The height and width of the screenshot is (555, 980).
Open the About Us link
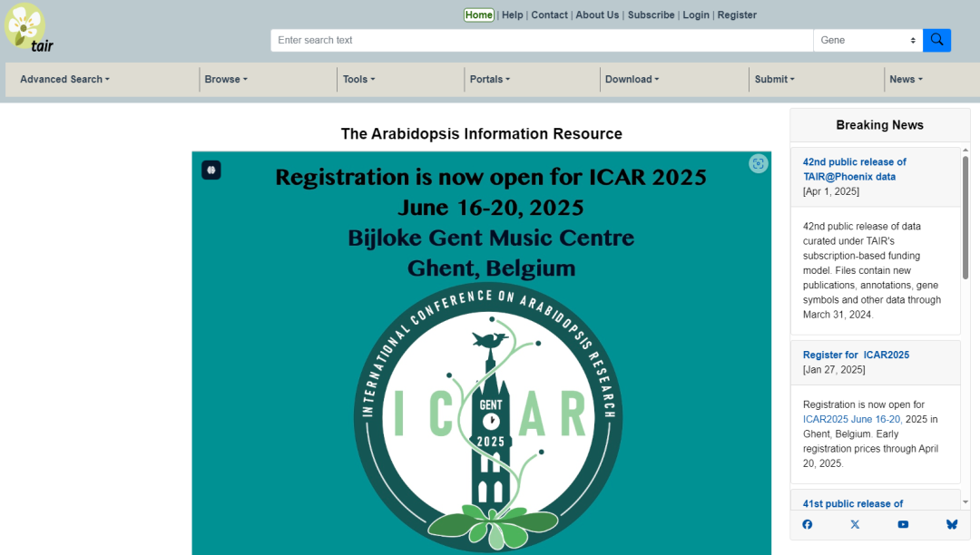click(597, 15)
